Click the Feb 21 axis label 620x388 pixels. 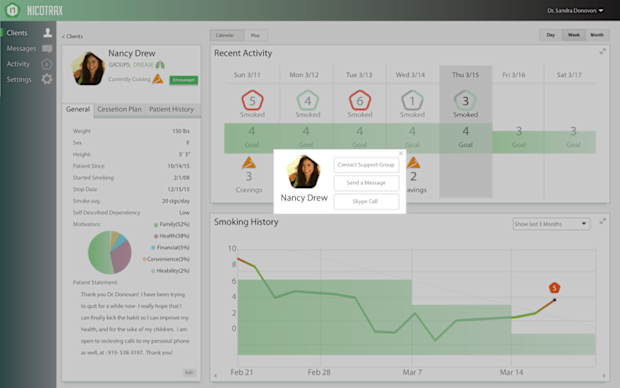click(242, 372)
